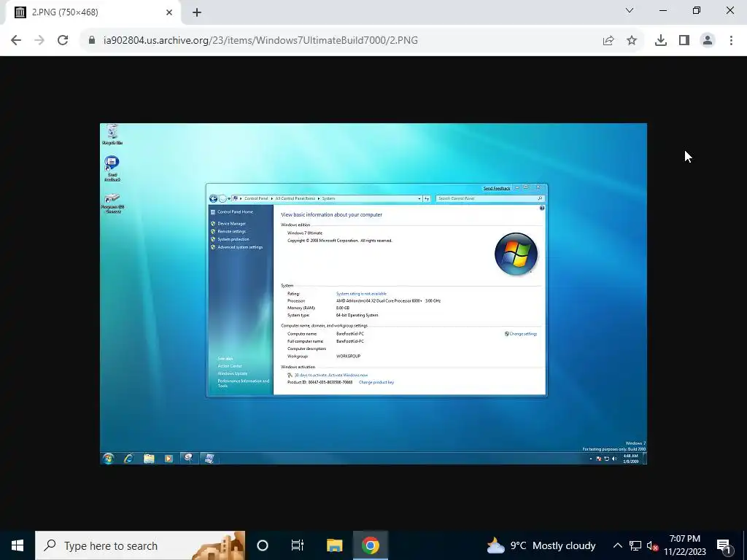Click the address dropdown arrow in pictured window
This screenshot has width=747, height=560.
tap(419, 198)
